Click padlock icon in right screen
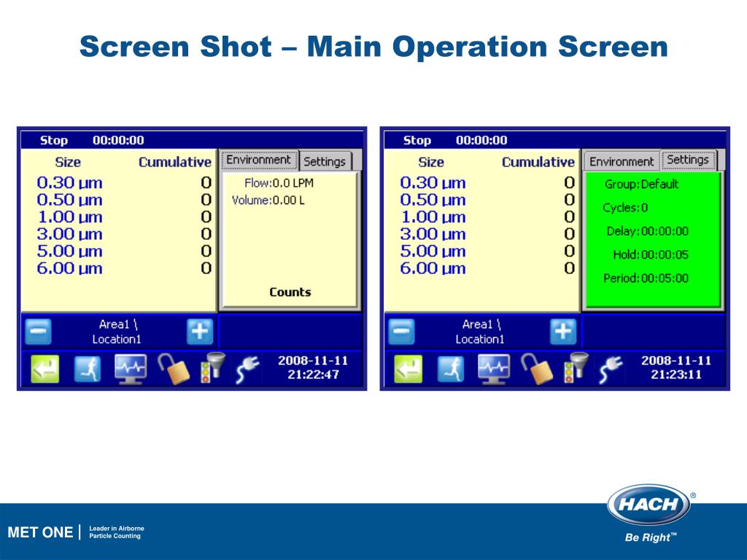The height and width of the screenshot is (560, 747). (537, 369)
